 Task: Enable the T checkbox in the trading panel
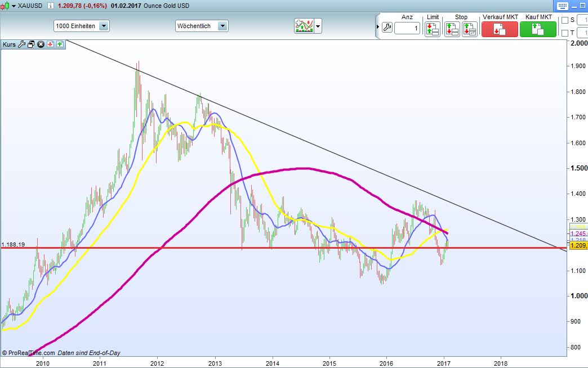pos(565,32)
